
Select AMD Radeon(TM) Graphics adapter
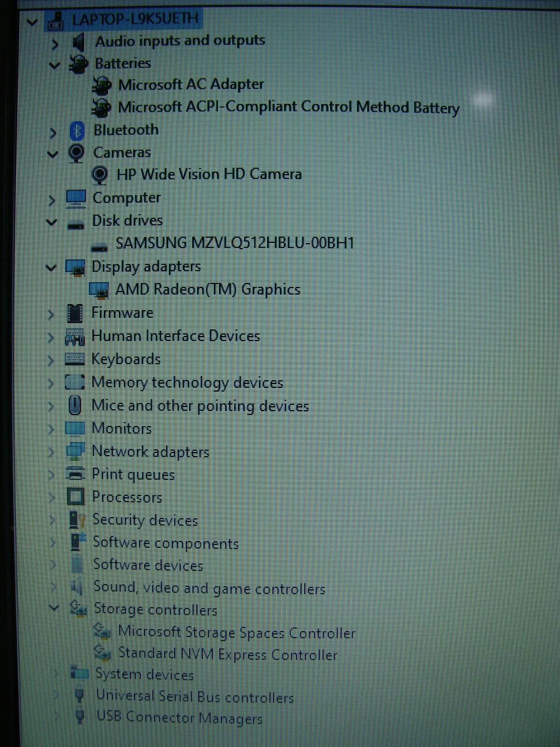208,289
